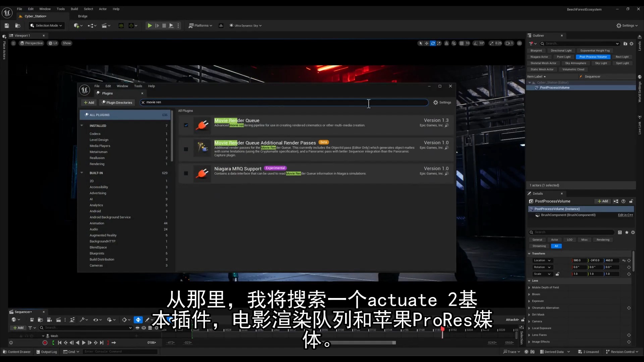Open the Content Browser folder icon in toolbar
Viewport: 644px width, 362px height.
(x=18, y=25)
